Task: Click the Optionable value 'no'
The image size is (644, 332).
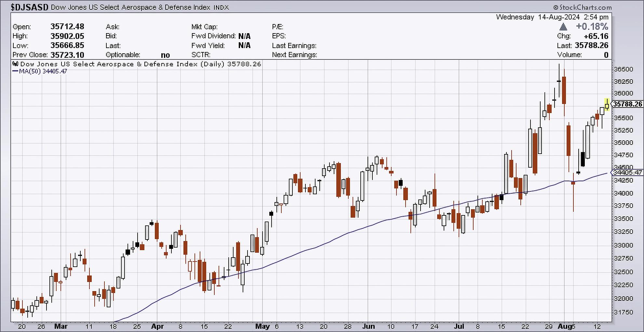Action: coord(165,55)
